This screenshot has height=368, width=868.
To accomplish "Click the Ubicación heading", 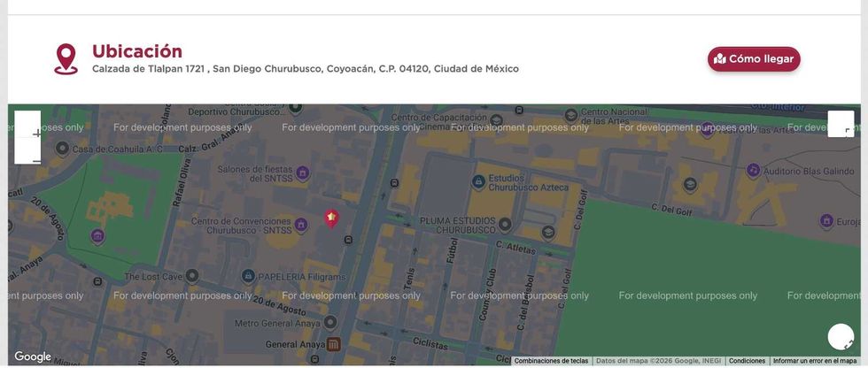I will pyautogui.click(x=136, y=50).
